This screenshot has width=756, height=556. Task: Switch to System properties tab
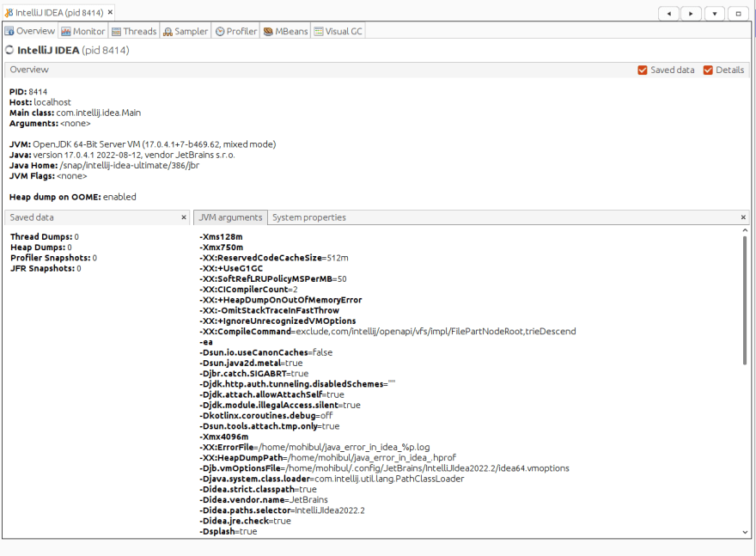coord(309,217)
